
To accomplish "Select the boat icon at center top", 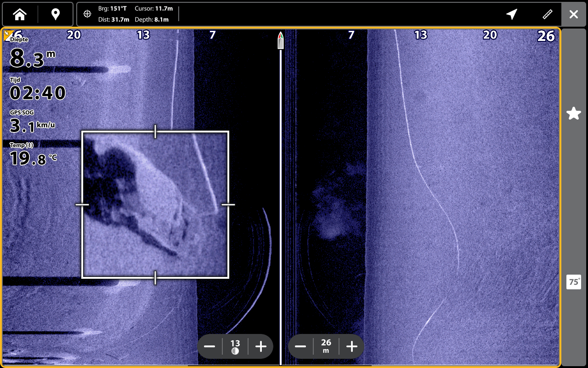I will 280,40.
